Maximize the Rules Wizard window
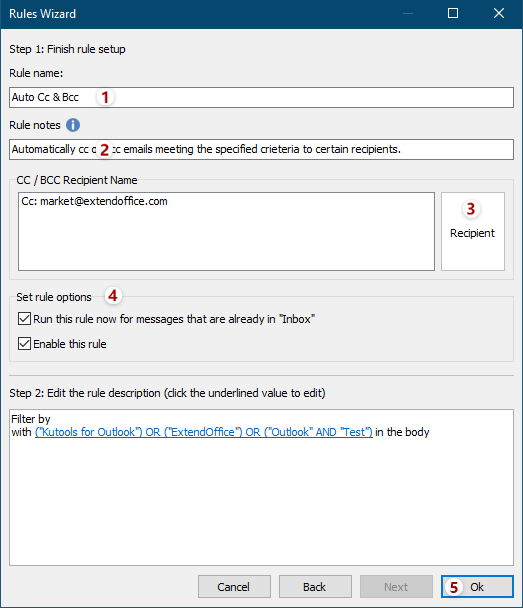 click(x=453, y=14)
